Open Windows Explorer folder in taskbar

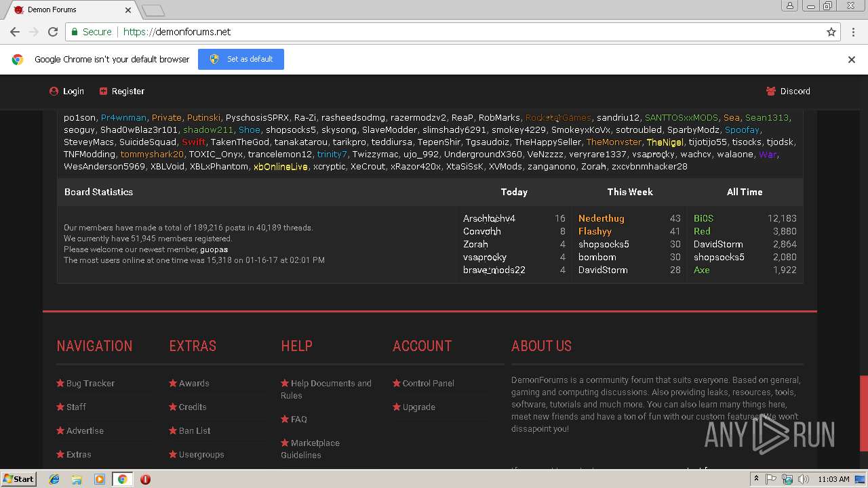(77, 479)
